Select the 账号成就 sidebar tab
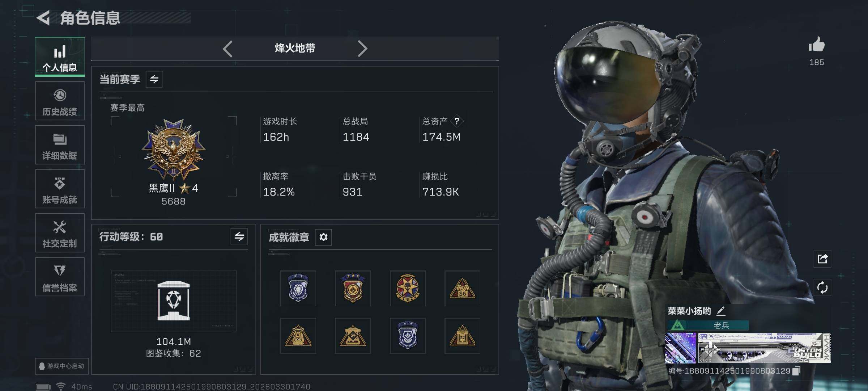Screen dimensions: 868x391 tap(60, 189)
